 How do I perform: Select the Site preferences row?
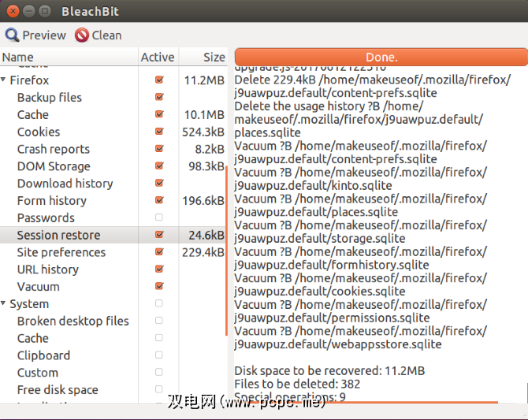113,252
